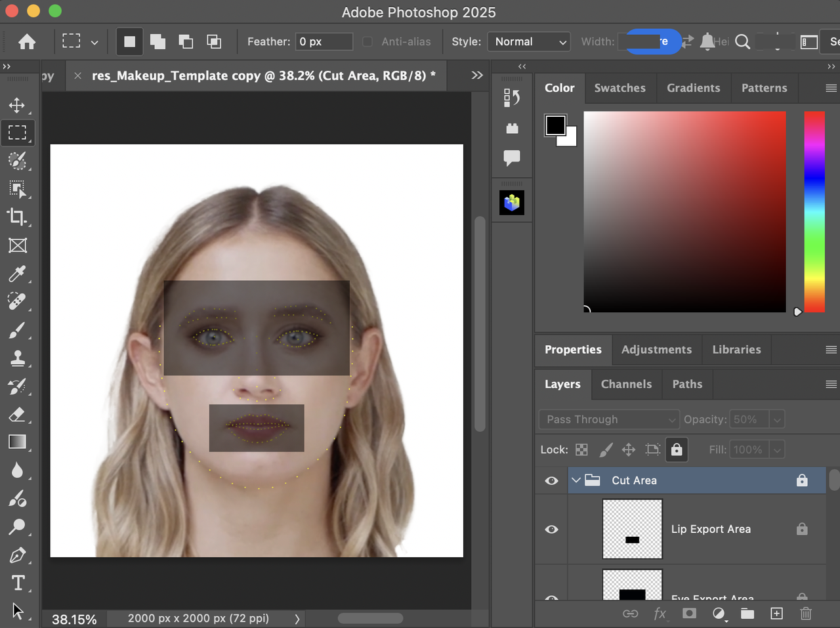This screenshot has width=840, height=628.
Task: Select the History Brush tool
Action: pos(17,387)
